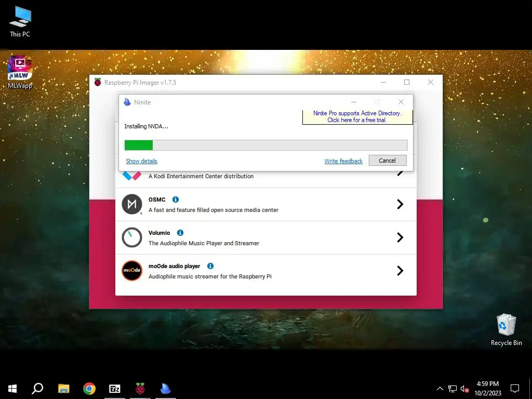The image size is (532, 399).
Task: Click Show details in Ninite
Action: point(141,161)
